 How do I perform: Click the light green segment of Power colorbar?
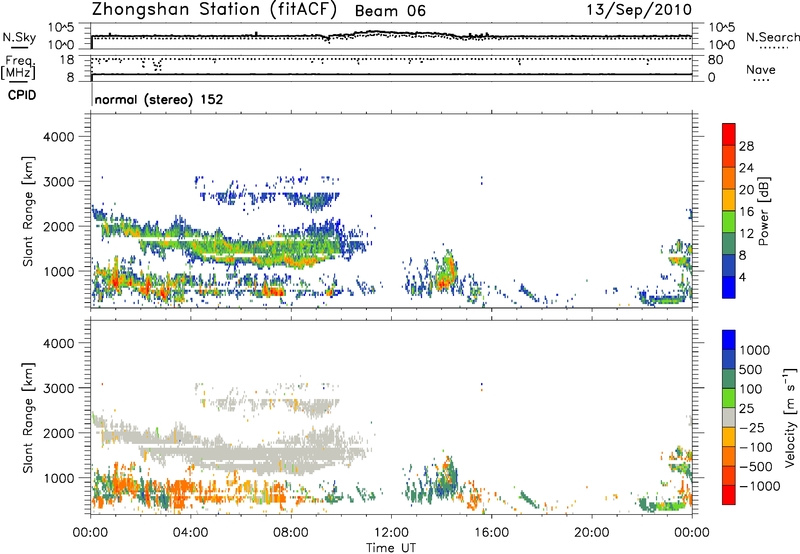coord(729,222)
